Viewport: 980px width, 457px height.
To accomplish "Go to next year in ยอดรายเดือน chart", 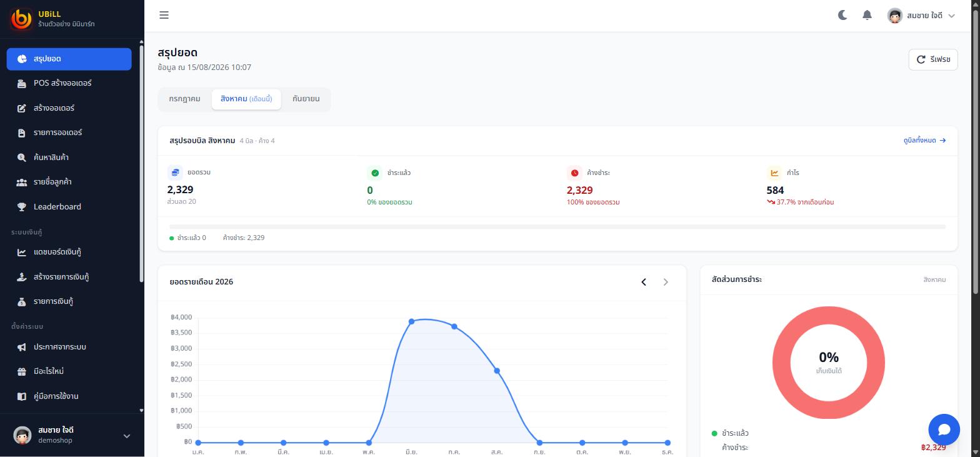I will (666, 282).
